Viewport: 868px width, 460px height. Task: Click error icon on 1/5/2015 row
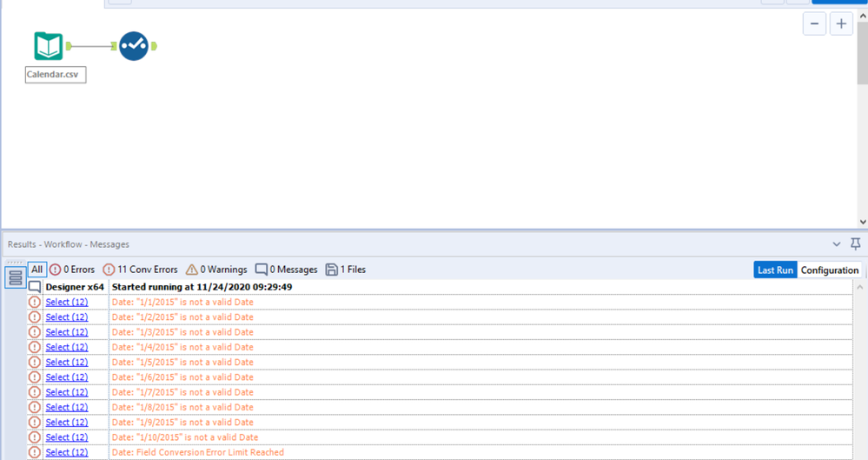(35, 362)
